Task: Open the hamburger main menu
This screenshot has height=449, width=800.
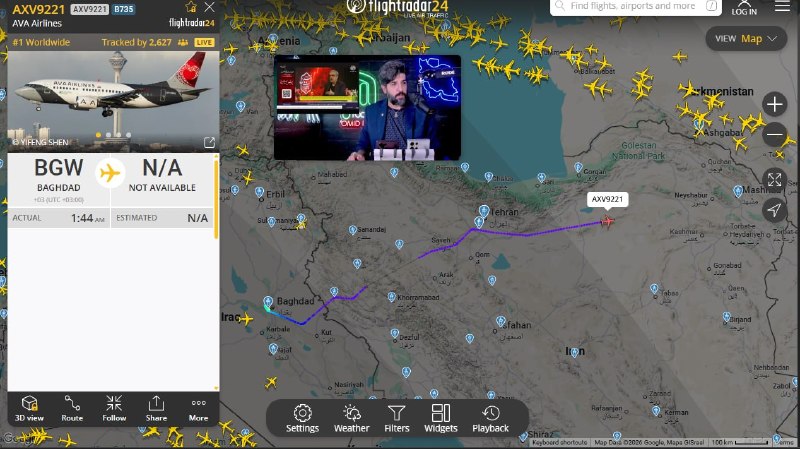Action: pyautogui.click(x=782, y=6)
